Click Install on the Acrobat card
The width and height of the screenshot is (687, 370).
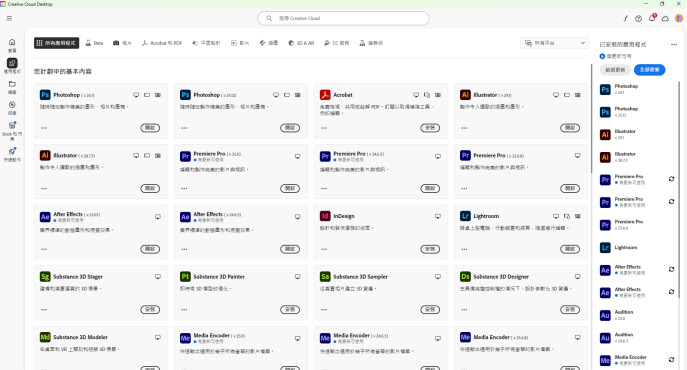pos(430,128)
